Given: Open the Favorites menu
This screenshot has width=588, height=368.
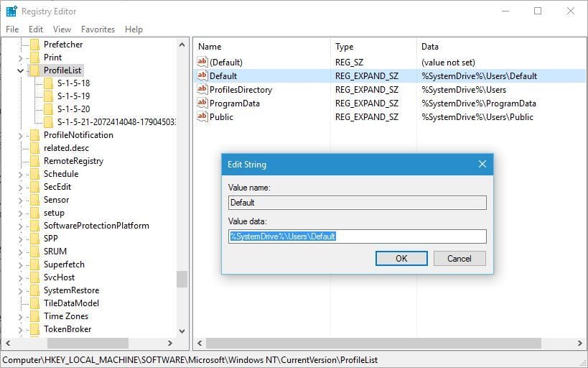Looking at the screenshot, I should pyautogui.click(x=98, y=29).
